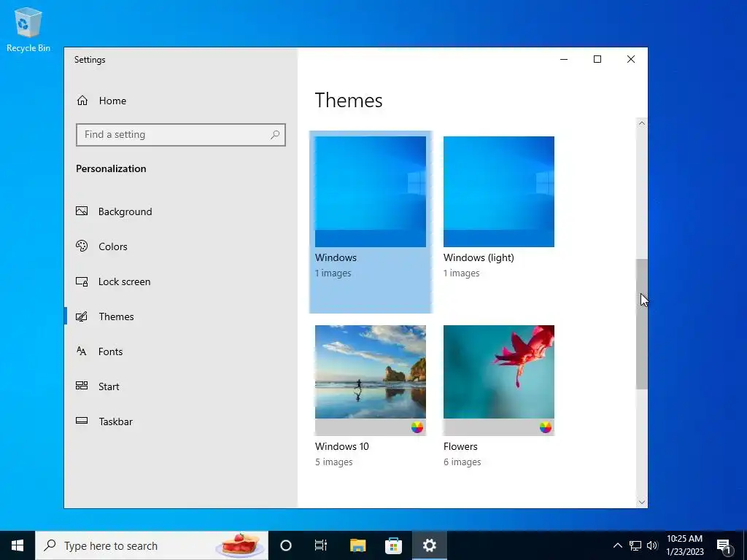Click the "Flowers" theme label
Image resolution: width=747 pixels, height=560 pixels.
(460, 446)
